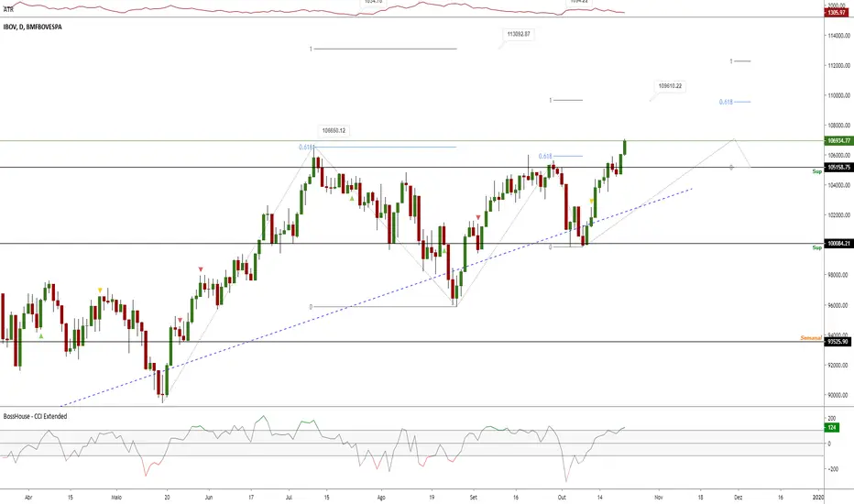Screen dimensions: 854x504
Task: Click the yellow down-triangle marker near Maio
Action: point(100,290)
